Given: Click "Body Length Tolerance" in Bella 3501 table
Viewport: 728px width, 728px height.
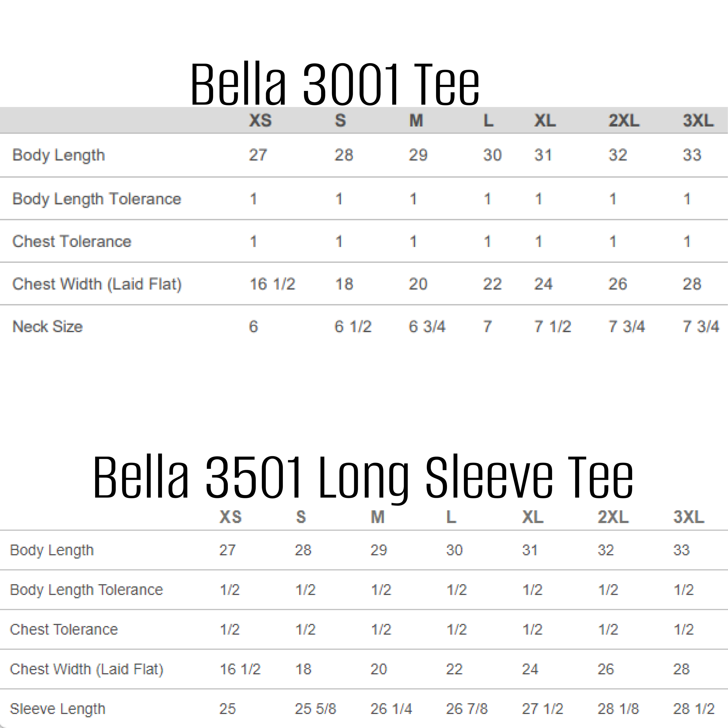Looking at the screenshot, I should 86,590.
